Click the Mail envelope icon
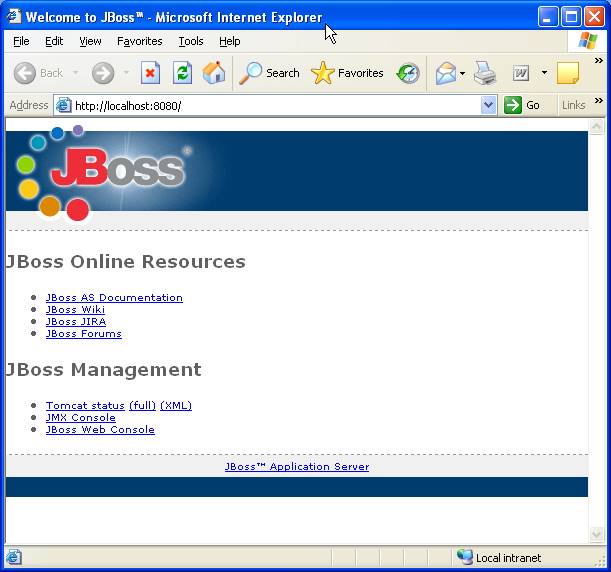Screen dimensions: 611x572 click(x=446, y=73)
